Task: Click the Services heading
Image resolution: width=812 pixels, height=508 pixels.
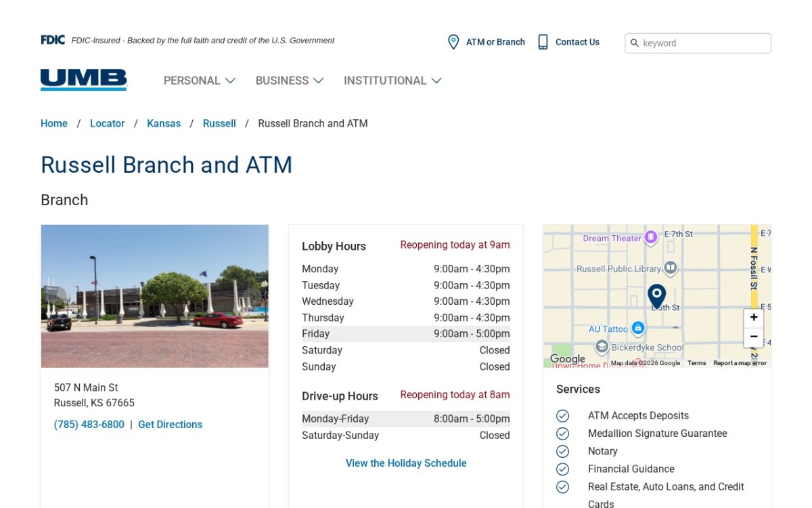Action: click(578, 389)
